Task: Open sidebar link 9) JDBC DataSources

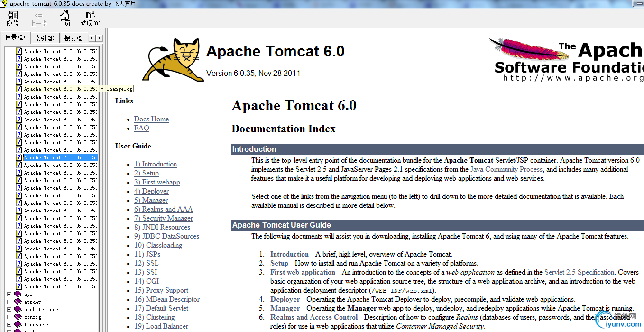Action: [x=166, y=236]
